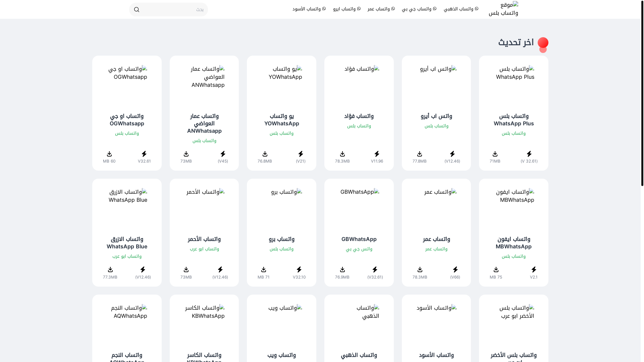Click download icon above 75 MB
The image size is (644, 362).
[x=496, y=270]
